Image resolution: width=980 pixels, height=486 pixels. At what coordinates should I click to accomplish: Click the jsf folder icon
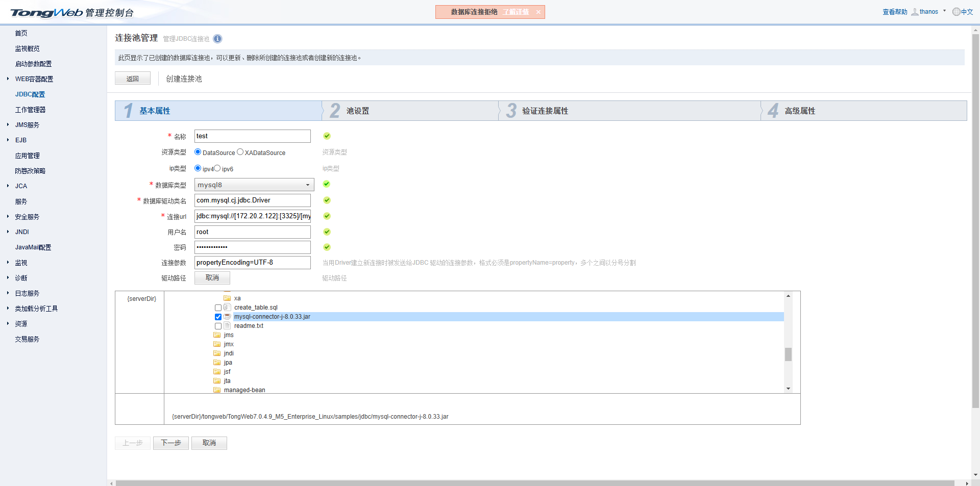[x=217, y=372]
